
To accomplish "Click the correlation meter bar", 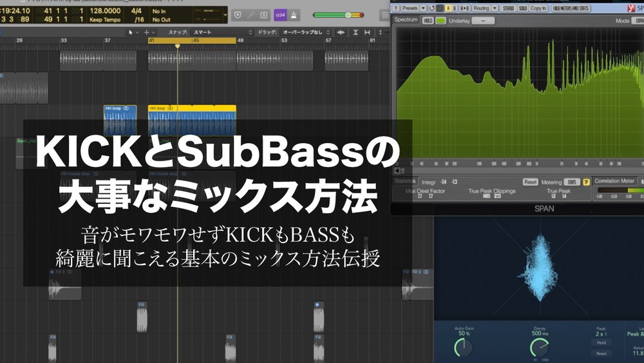I will [x=620, y=190].
